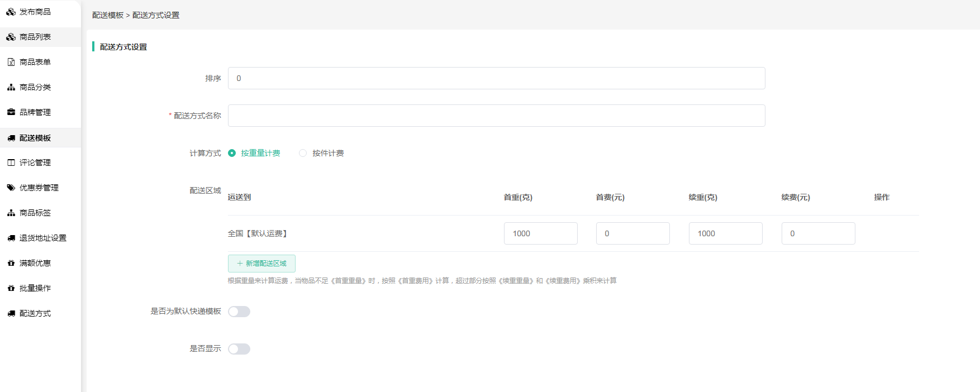Focus the 配送方式名称 input field
This screenshot has width=980, height=392.
click(x=496, y=116)
